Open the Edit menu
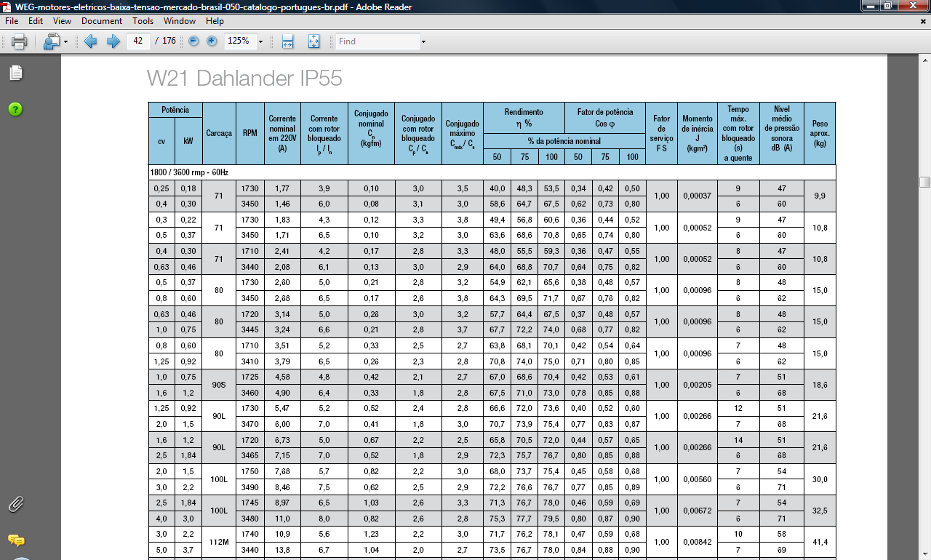The image size is (931, 560). click(x=36, y=21)
